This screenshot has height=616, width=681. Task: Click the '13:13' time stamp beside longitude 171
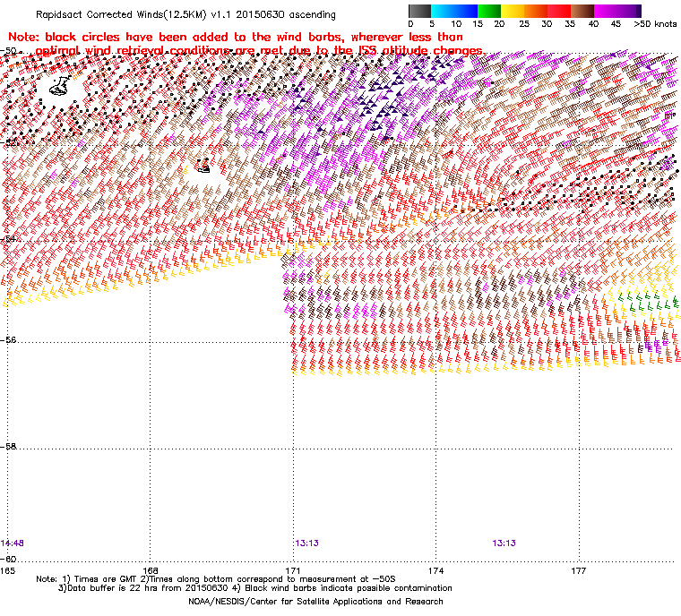tap(307, 543)
